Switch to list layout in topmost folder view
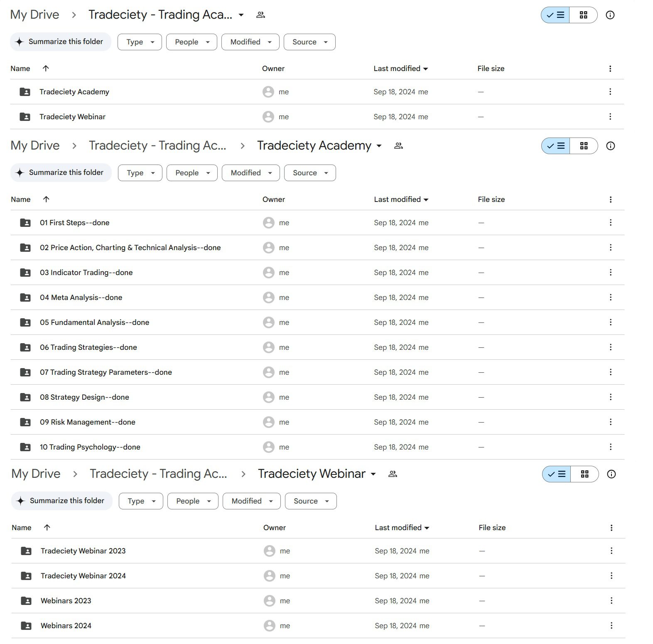 tap(555, 15)
